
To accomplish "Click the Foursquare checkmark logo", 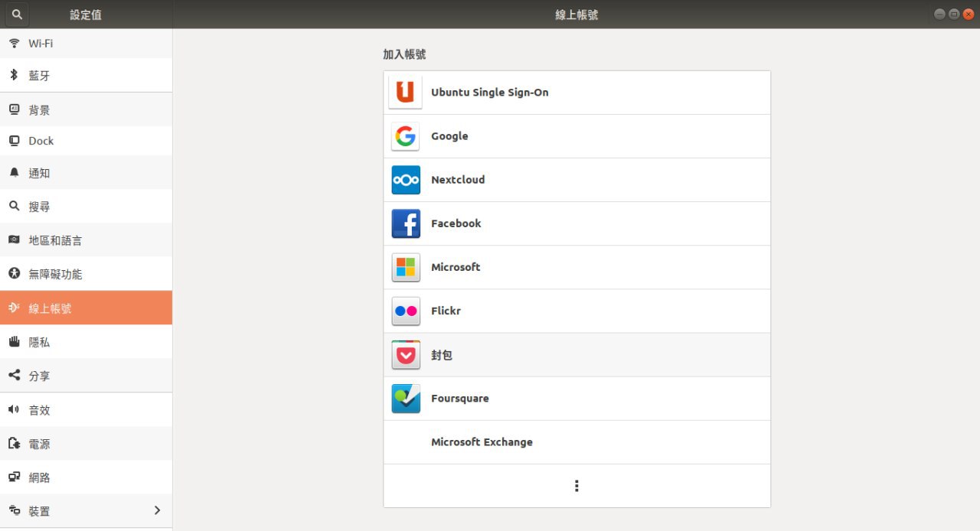I will tap(406, 399).
